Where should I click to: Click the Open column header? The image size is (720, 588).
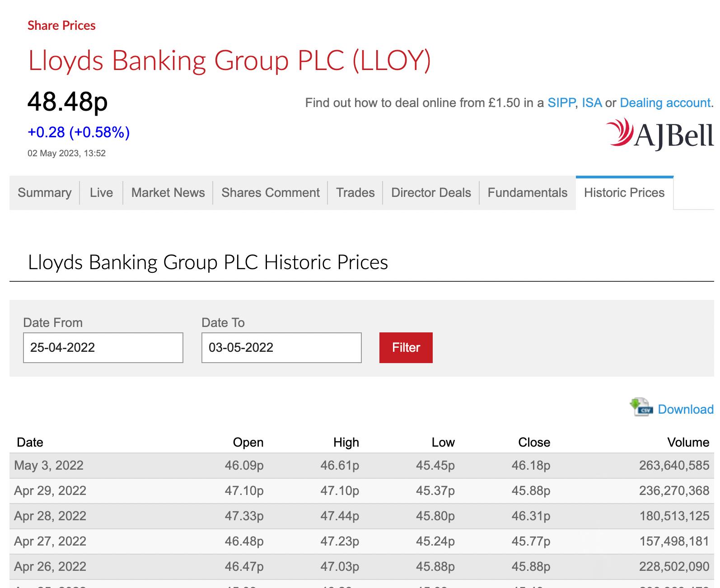tap(248, 442)
